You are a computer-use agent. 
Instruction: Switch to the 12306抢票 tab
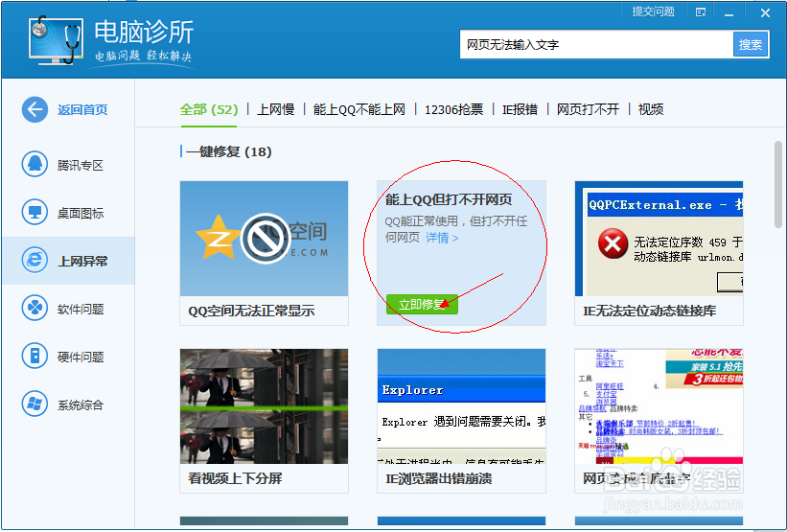click(x=453, y=109)
